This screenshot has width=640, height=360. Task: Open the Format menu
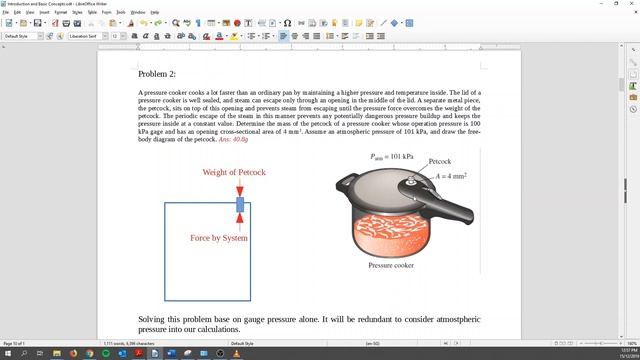60,12
